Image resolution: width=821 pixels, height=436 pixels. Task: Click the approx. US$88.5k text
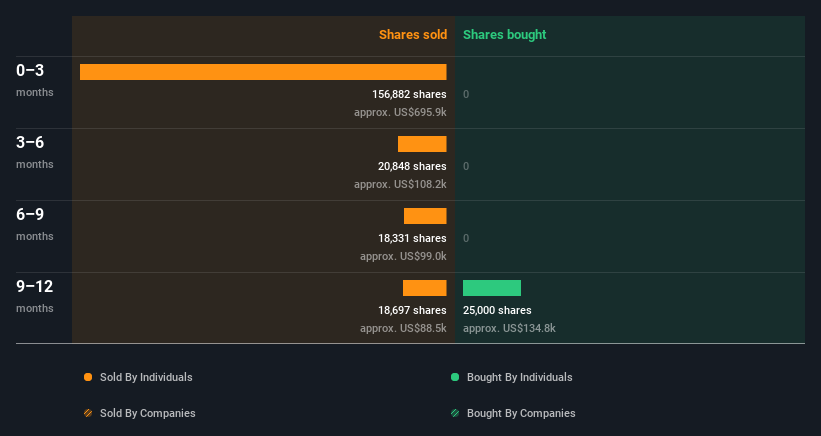pos(403,328)
